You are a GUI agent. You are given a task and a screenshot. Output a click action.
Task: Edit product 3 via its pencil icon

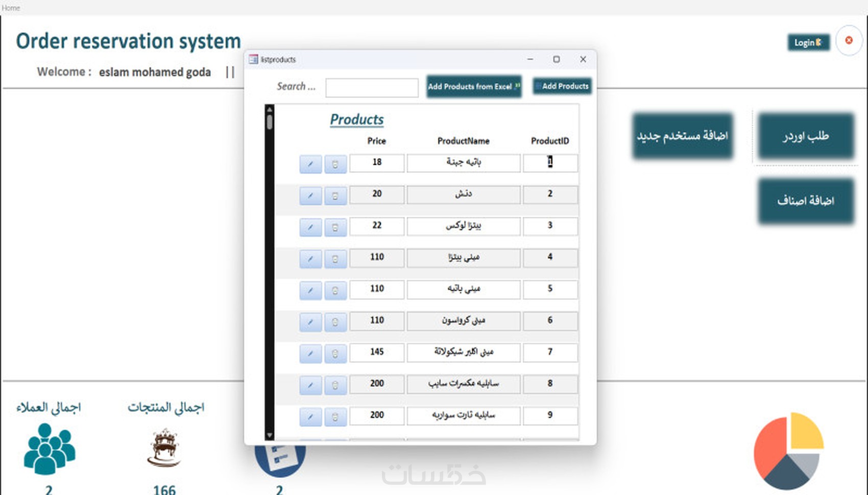[x=310, y=227]
